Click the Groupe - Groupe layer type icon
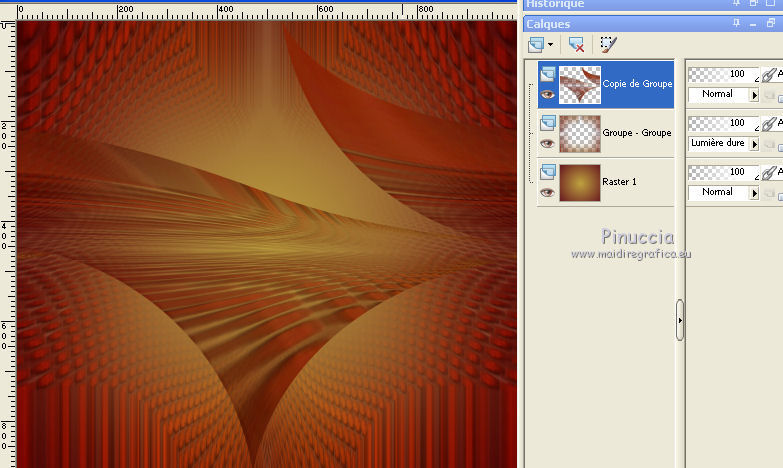 [548, 123]
